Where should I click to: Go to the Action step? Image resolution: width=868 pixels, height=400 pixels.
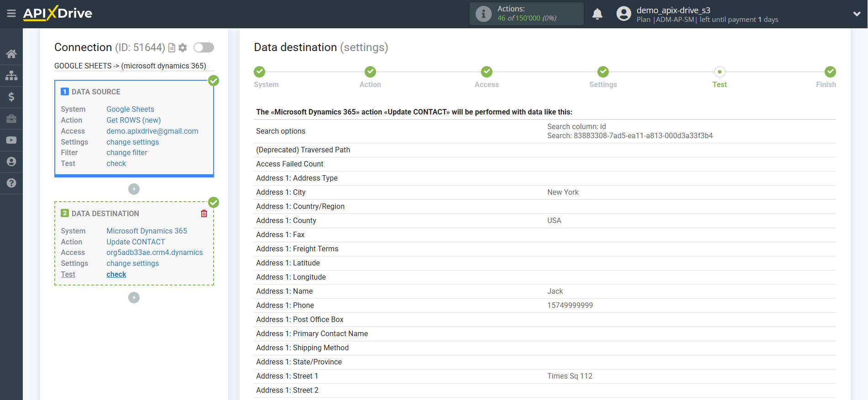(370, 72)
